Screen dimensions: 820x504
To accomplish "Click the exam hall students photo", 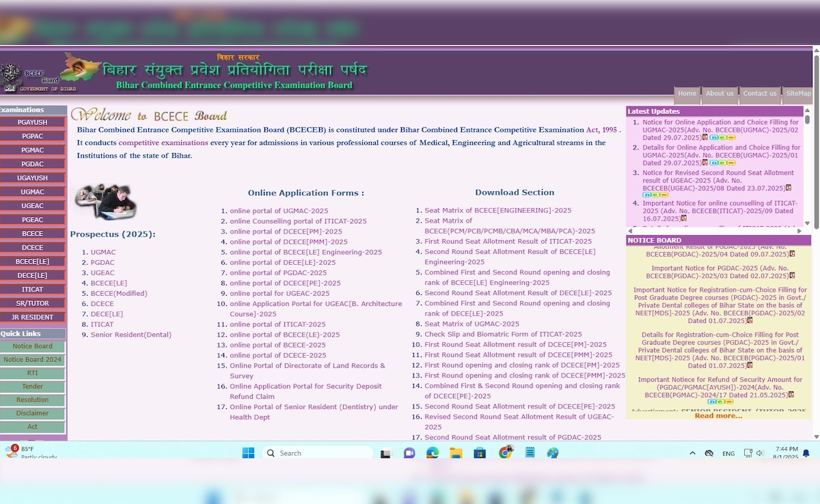I will (106, 201).
